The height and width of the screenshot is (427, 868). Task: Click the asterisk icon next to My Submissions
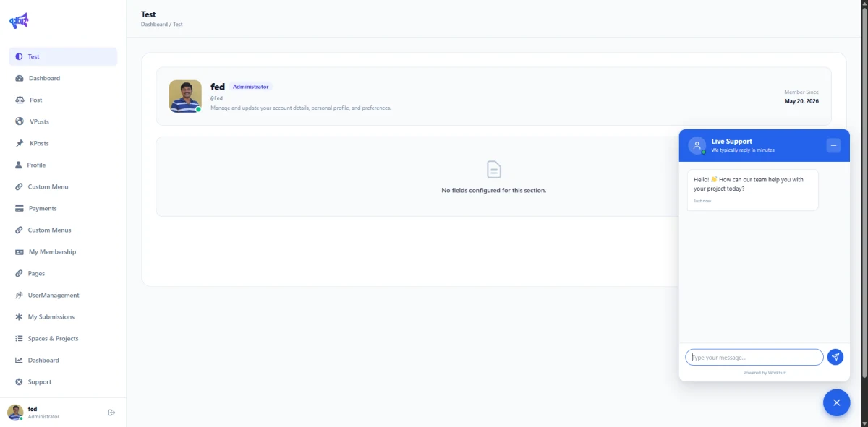click(x=19, y=316)
